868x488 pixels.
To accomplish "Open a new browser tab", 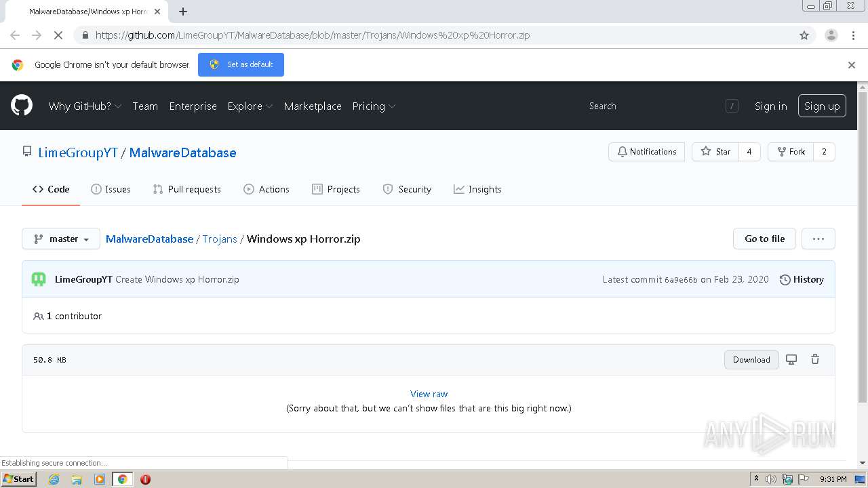I will pos(183,12).
